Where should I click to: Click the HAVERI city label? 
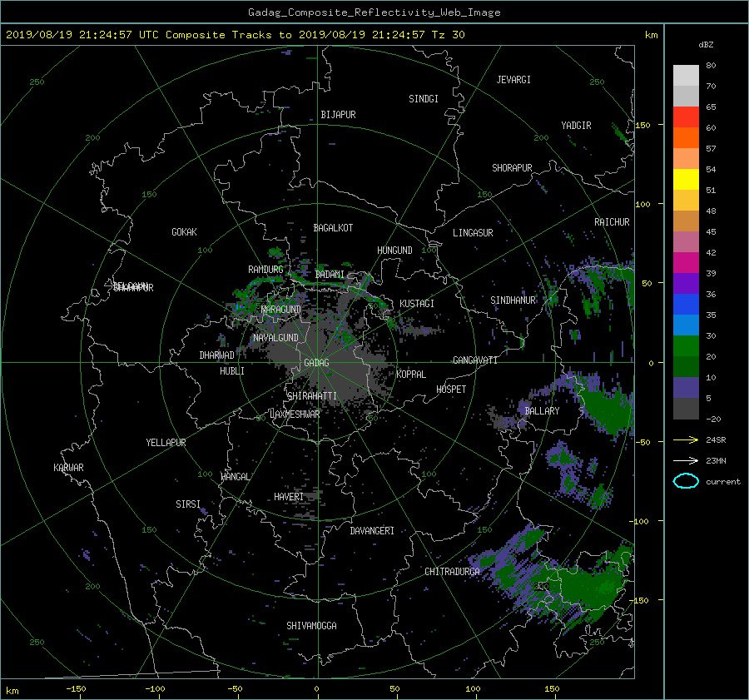tap(289, 497)
